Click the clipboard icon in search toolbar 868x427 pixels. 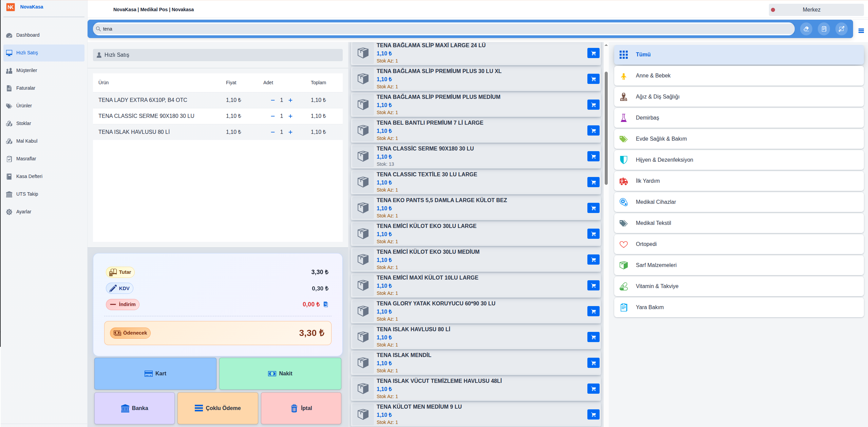click(824, 29)
